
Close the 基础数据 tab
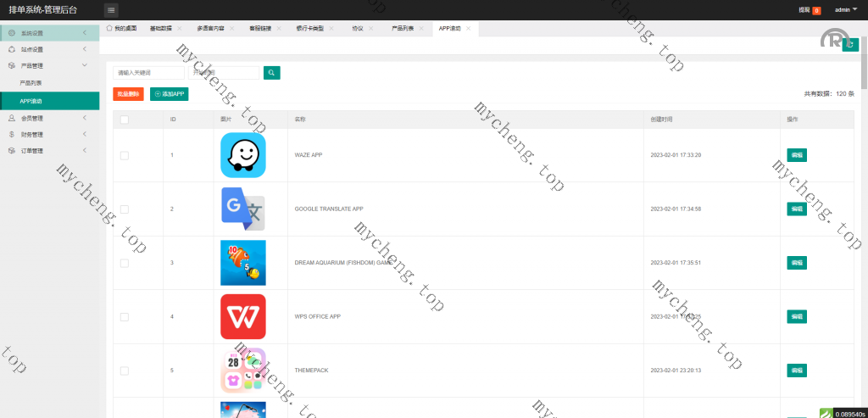coord(180,29)
